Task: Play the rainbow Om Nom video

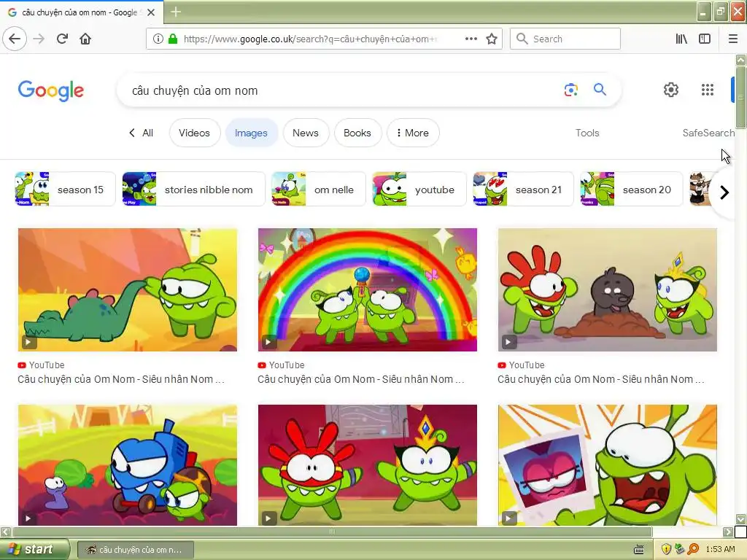Action: 268,342
